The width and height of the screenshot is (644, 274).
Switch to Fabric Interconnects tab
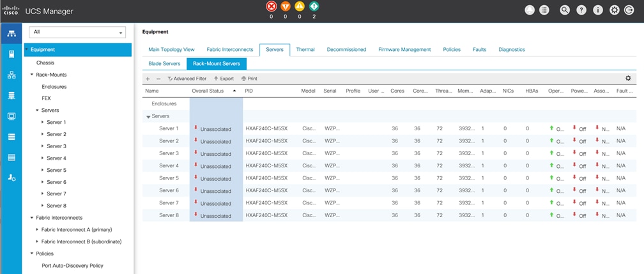click(x=230, y=49)
